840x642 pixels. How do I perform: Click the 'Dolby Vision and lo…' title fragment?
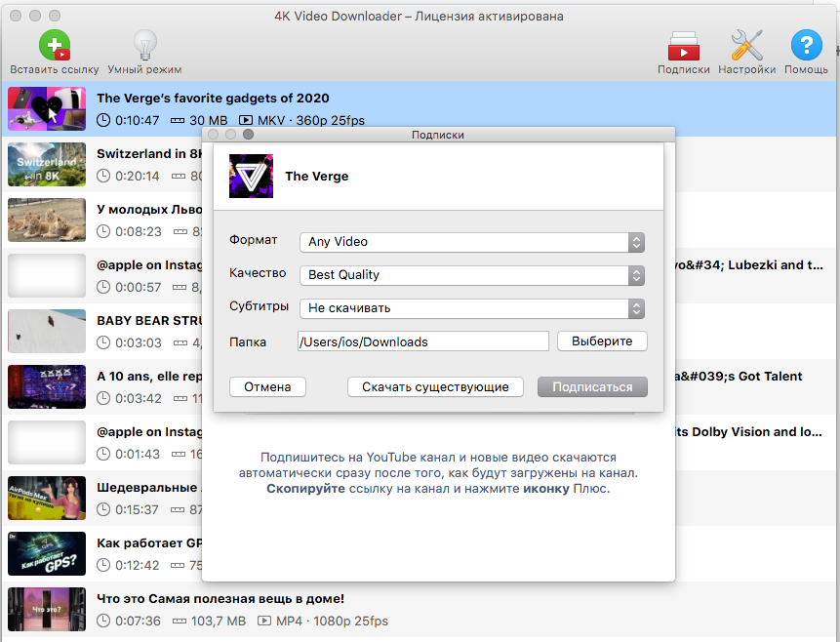[x=756, y=432]
